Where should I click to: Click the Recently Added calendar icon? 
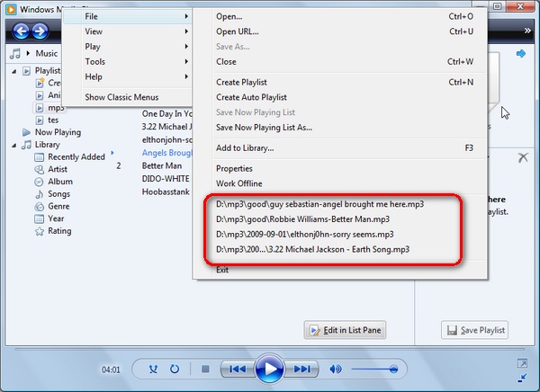(x=40, y=157)
